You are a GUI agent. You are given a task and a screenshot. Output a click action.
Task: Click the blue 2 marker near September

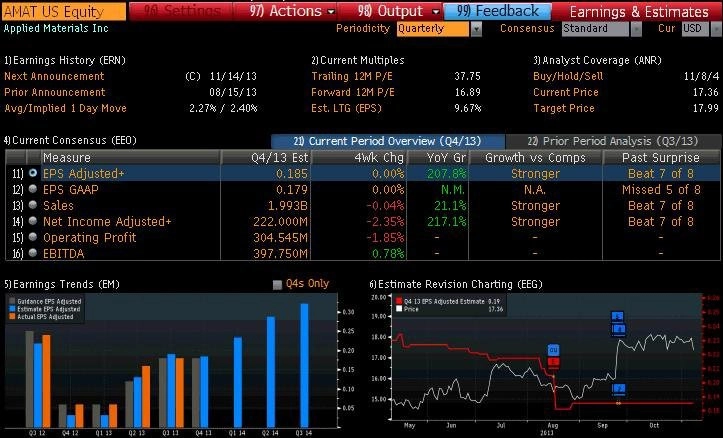(619, 389)
